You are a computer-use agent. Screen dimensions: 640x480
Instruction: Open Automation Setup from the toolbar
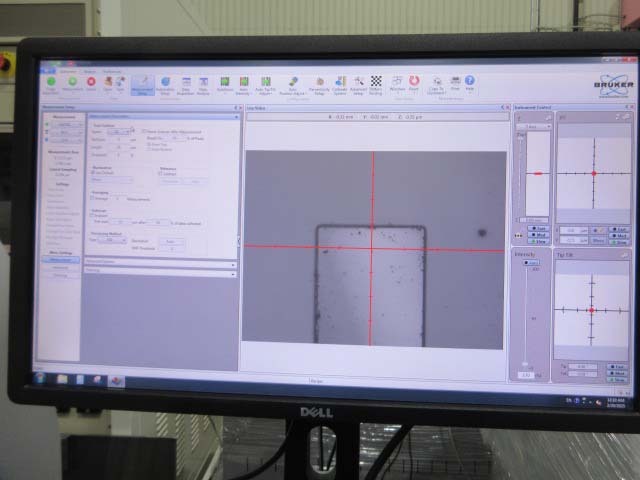(x=165, y=86)
